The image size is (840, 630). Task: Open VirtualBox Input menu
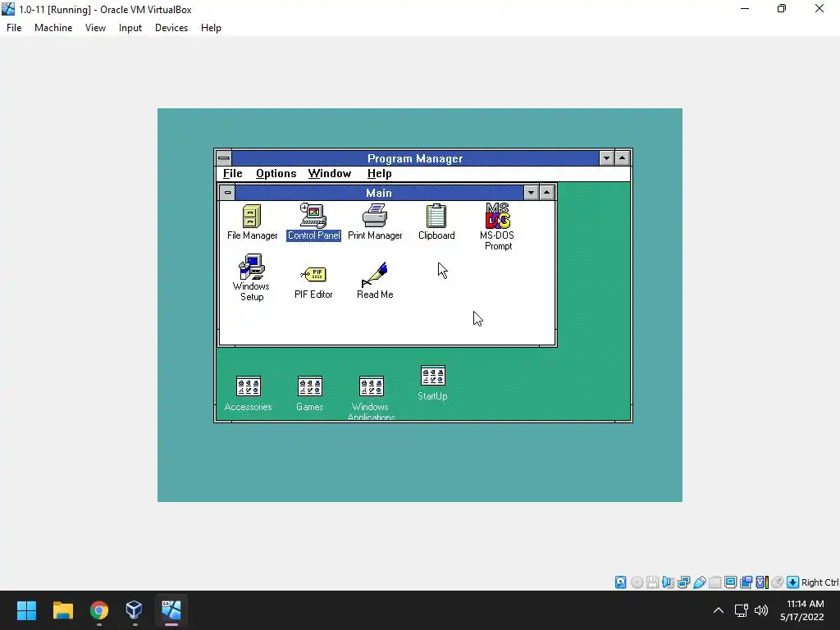130,28
